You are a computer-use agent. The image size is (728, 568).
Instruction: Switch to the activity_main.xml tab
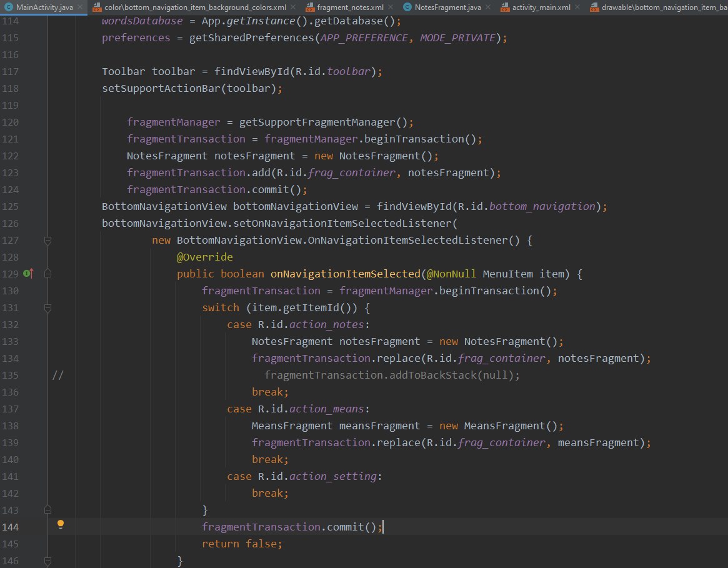point(541,7)
